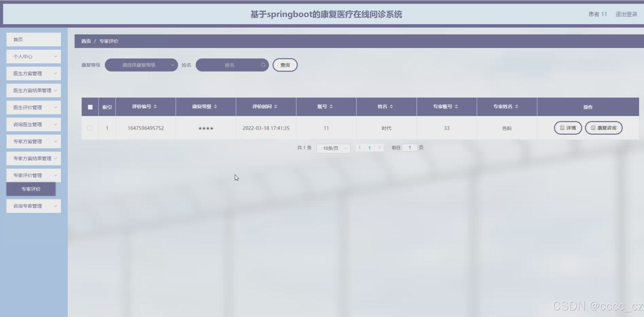Click the search magnifier icon in the name field
644x317 pixels.
(x=263, y=65)
